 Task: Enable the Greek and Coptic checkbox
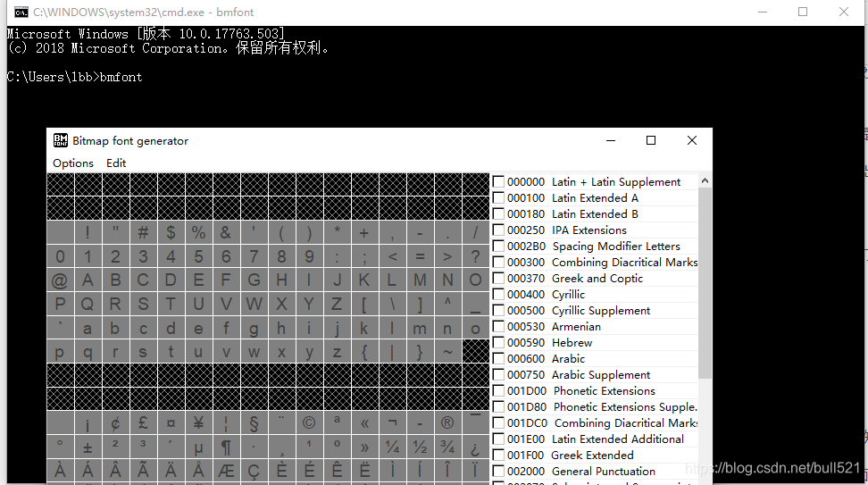click(x=498, y=278)
